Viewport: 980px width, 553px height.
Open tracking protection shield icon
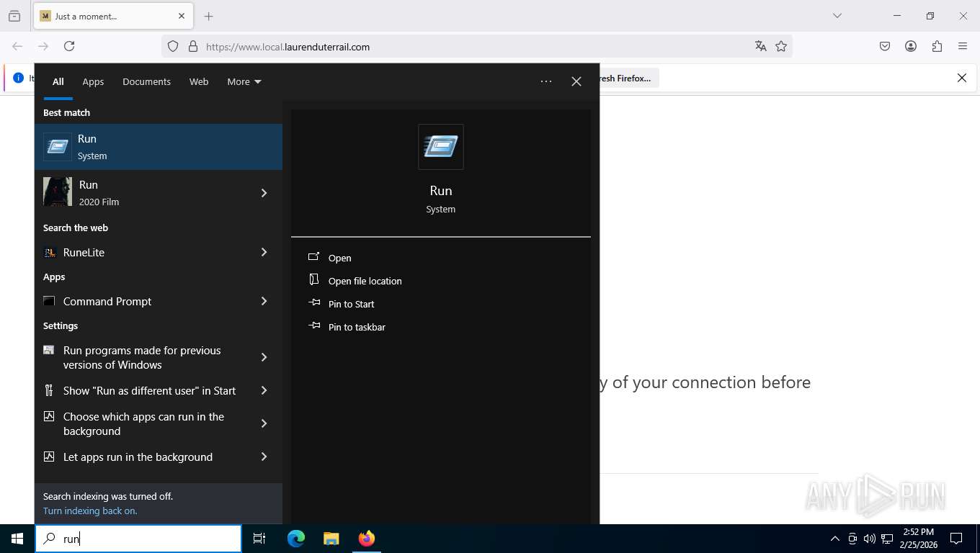click(173, 46)
